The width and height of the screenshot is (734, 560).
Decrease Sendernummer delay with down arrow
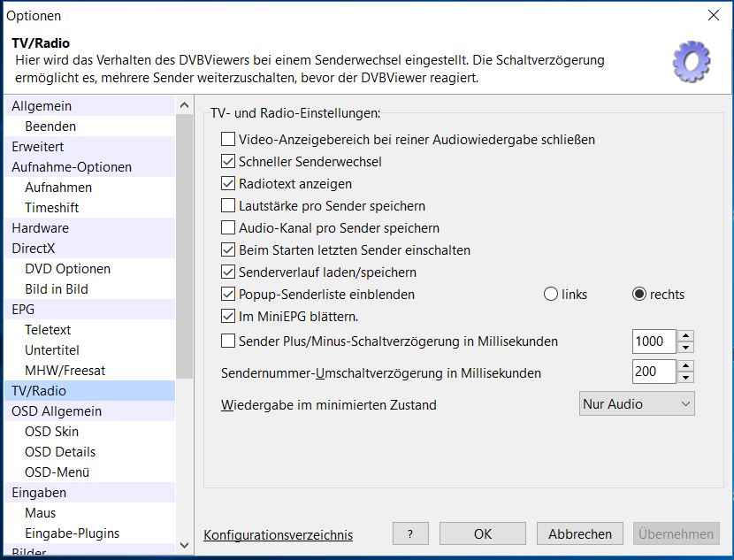686,378
